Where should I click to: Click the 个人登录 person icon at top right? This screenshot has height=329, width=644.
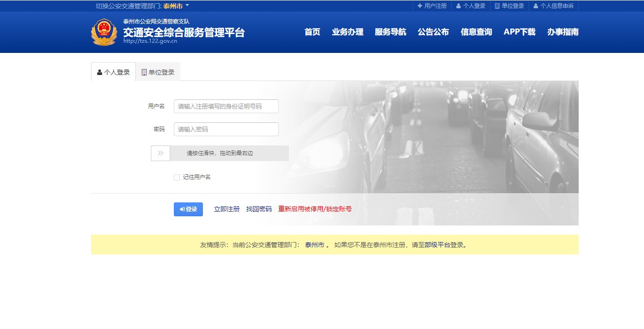pos(458,6)
